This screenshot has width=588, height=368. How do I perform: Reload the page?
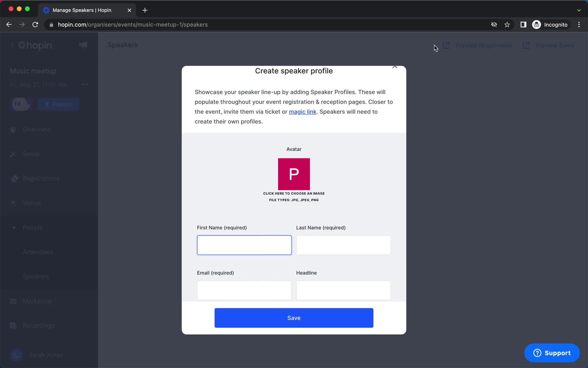point(35,25)
